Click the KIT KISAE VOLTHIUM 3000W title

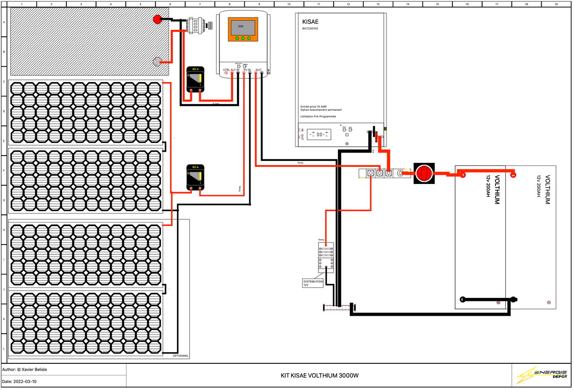(x=319, y=375)
